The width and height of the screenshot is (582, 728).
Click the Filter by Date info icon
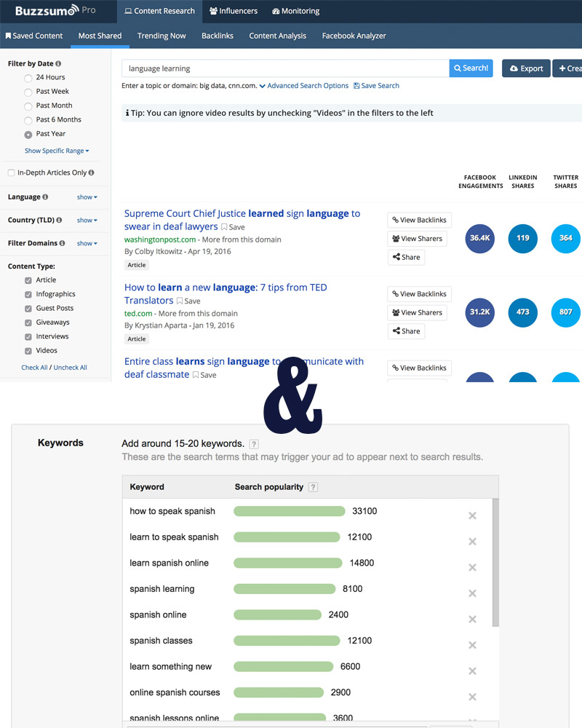pos(58,63)
